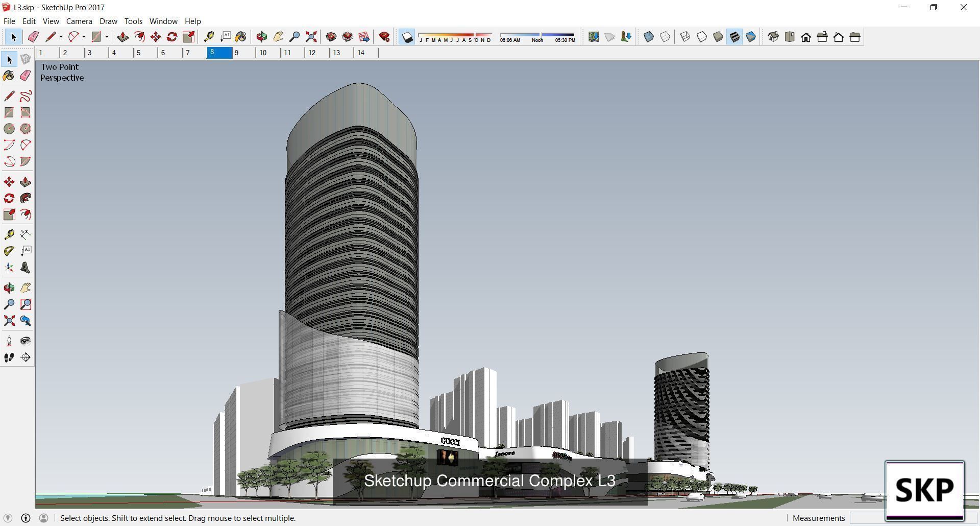Switch to Left view

pyautogui.click(x=855, y=37)
